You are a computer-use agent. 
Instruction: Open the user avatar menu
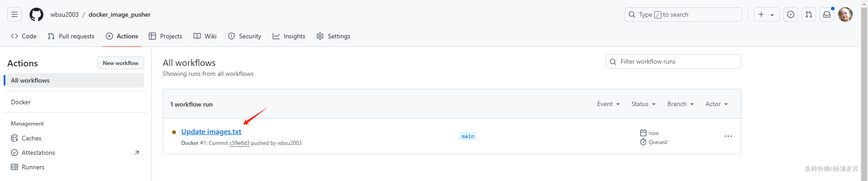(x=845, y=14)
